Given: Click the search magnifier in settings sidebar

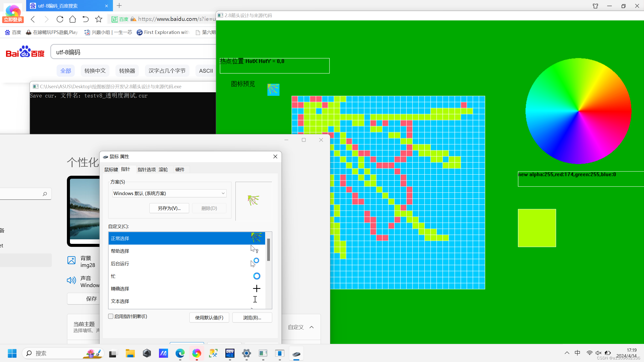Looking at the screenshot, I should (45, 194).
